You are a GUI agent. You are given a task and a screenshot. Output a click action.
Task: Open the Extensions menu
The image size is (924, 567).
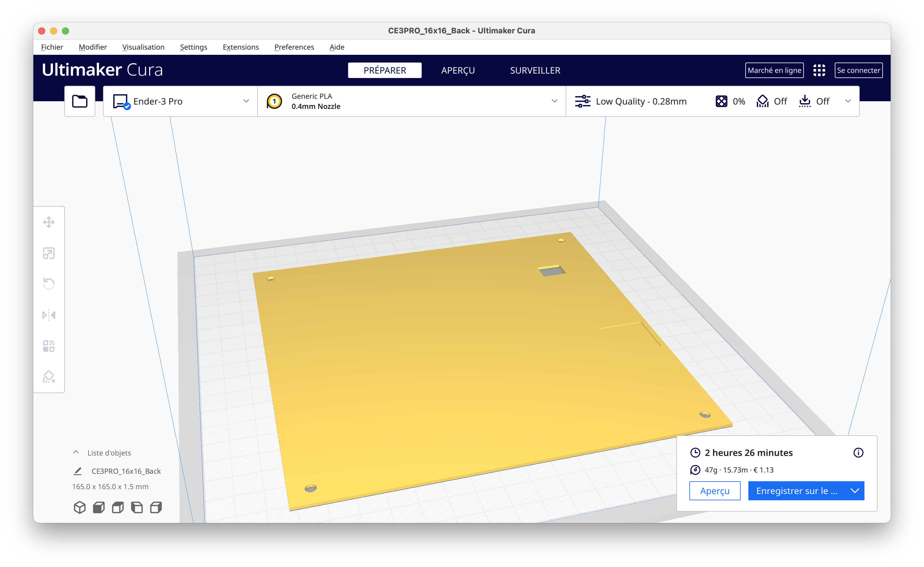(x=241, y=47)
